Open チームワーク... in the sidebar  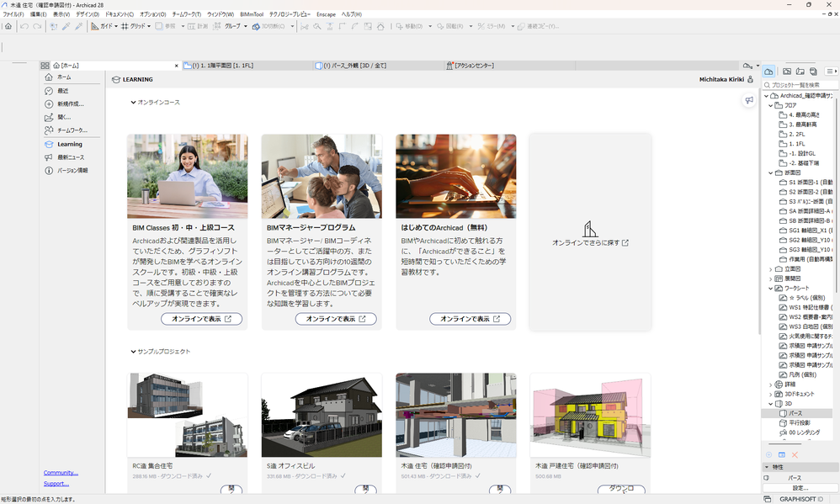(72, 130)
